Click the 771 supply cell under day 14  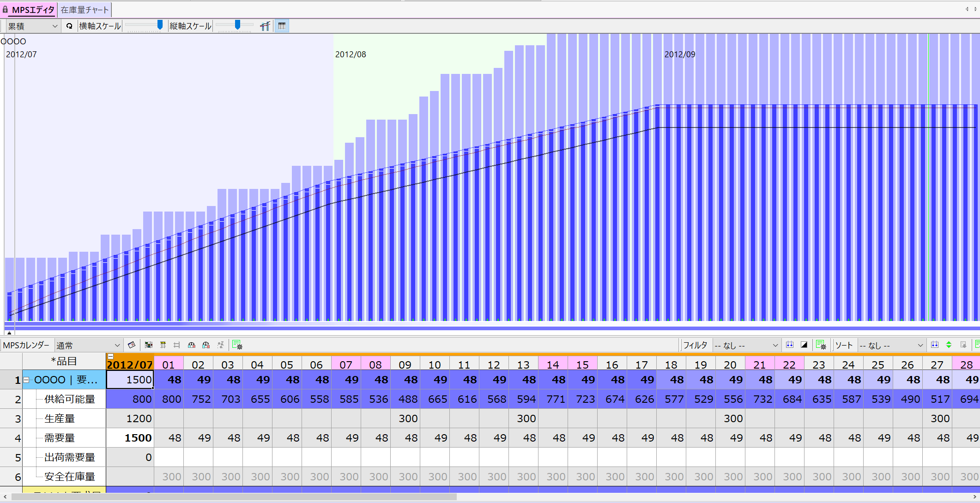coord(553,399)
